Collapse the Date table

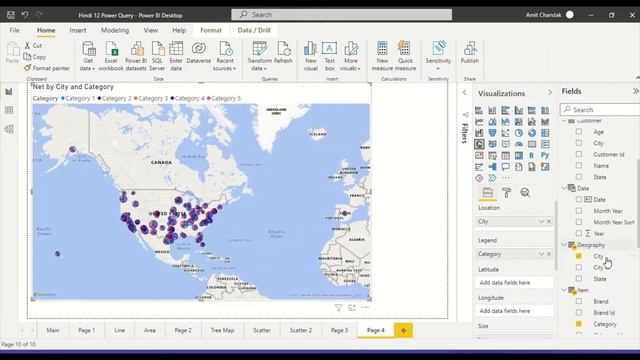(x=564, y=188)
